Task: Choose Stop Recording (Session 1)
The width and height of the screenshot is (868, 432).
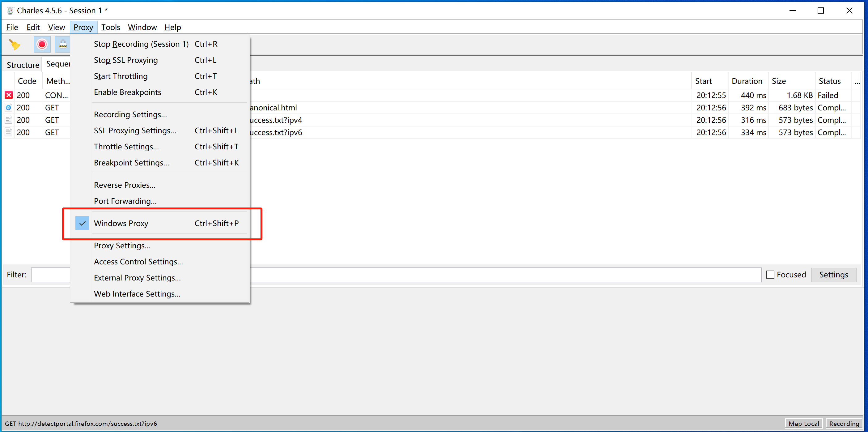Action: click(x=160, y=44)
